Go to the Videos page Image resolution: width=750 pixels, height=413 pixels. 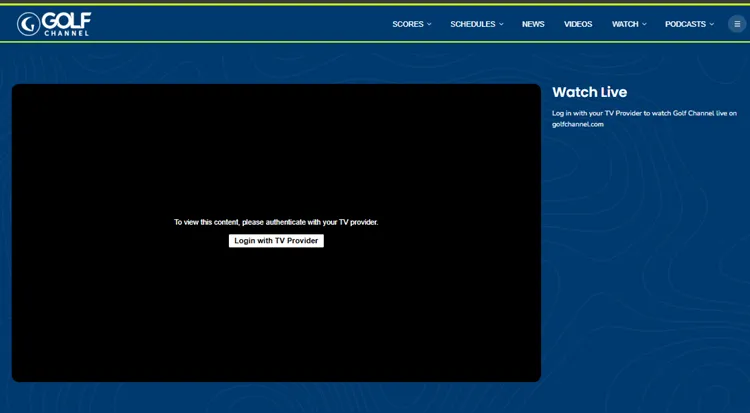[x=578, y=24]
